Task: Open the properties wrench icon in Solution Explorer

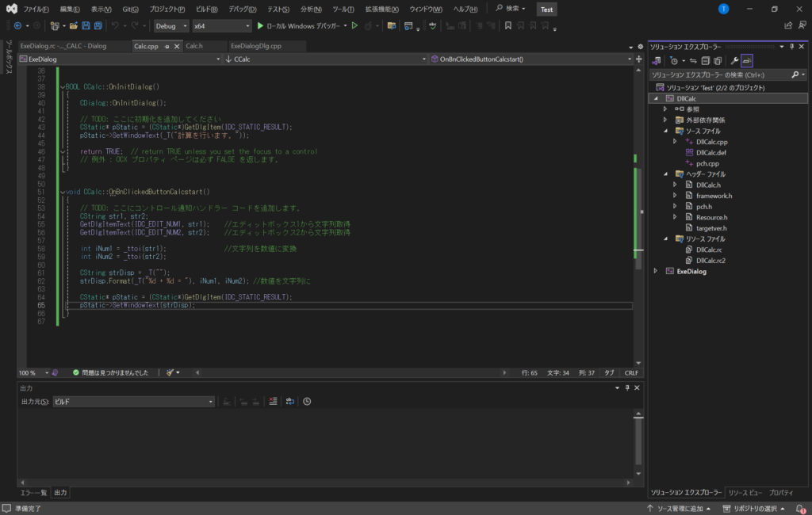Action: click(734, 60)
